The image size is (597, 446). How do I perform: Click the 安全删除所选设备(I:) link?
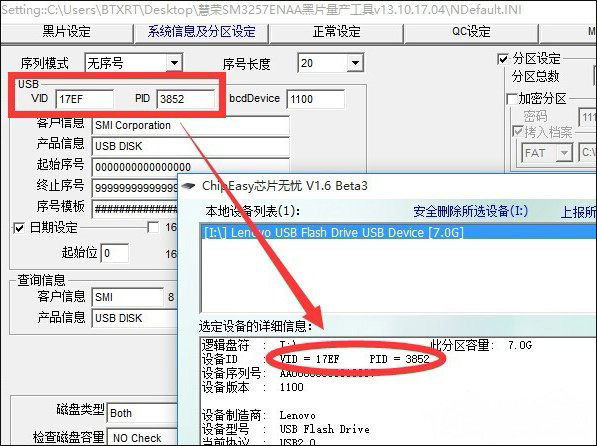click(x=471, y=211)
